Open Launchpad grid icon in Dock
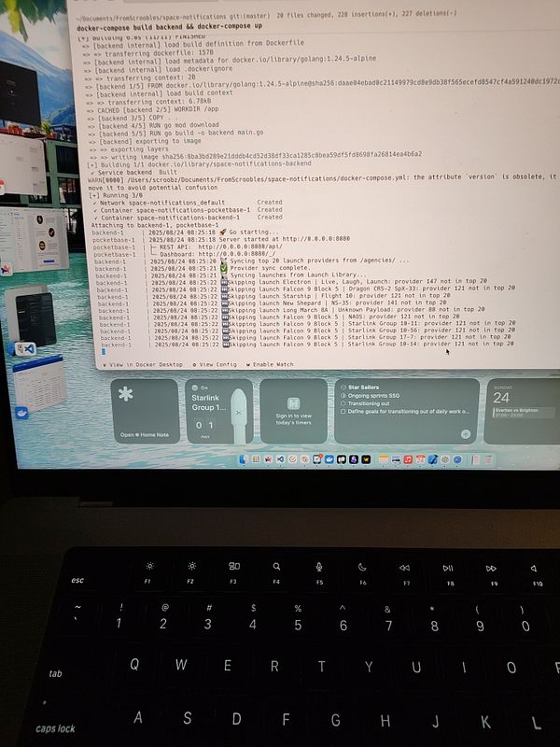Image resolution: width=560 pixels, height=747 pixels. pyautogui.click(x=256, y=459)
